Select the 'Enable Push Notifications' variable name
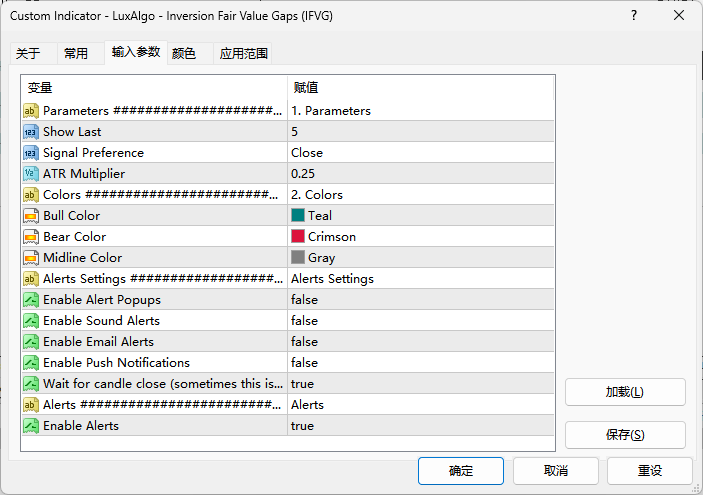The height and width of the screenshot is (495, 703). pos(117,363)
